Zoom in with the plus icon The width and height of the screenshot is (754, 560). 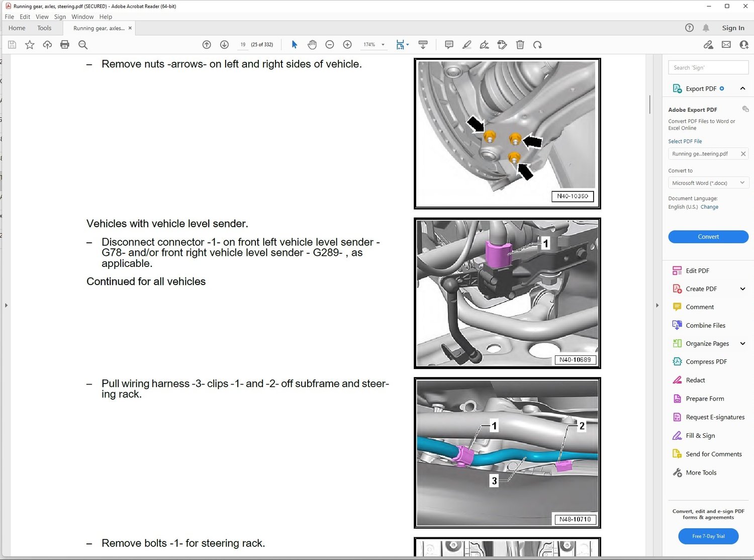(x=347, y=45)
